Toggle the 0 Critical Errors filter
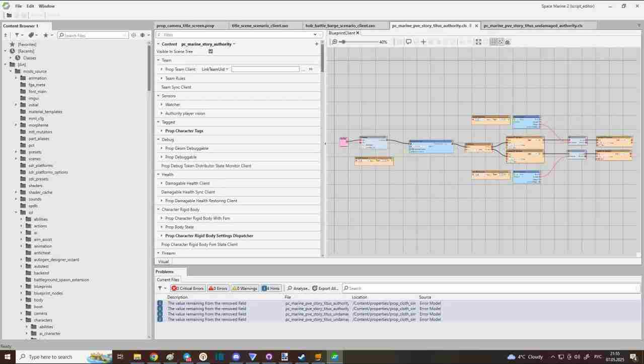644x364 pixels. tap(187, 288)
